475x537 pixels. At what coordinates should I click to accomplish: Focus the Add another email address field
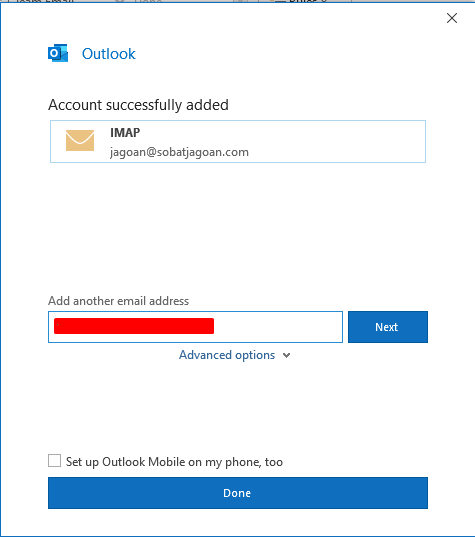(195, 327)
